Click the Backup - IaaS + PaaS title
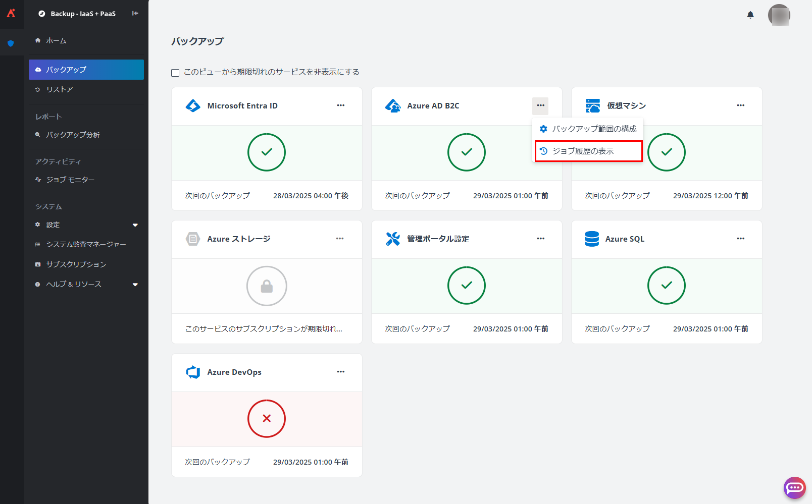 tap(83, 14)
